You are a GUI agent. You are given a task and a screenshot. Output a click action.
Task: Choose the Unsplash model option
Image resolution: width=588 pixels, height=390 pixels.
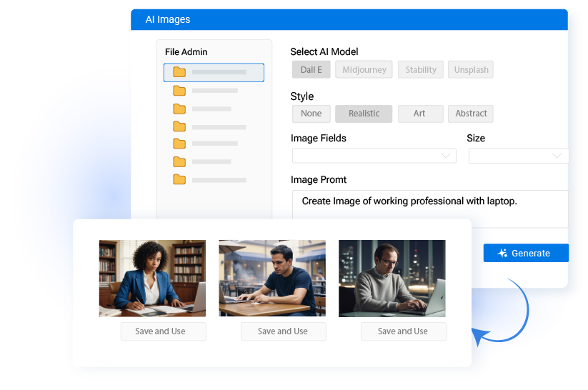coord(472,70)
